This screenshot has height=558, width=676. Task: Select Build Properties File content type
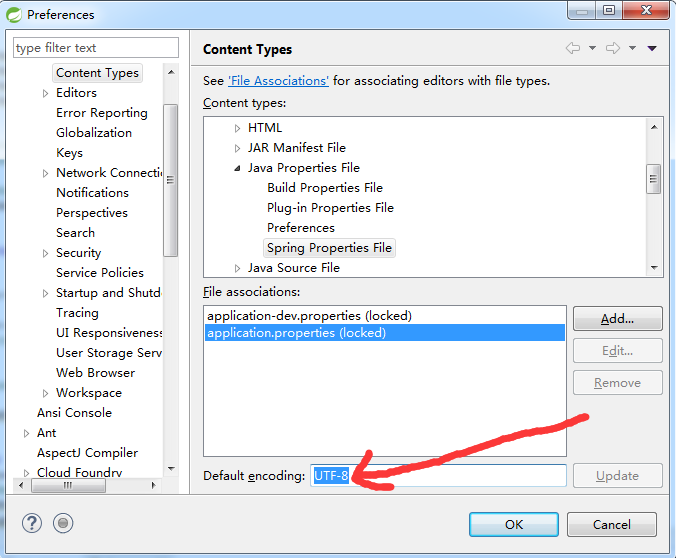325,188
